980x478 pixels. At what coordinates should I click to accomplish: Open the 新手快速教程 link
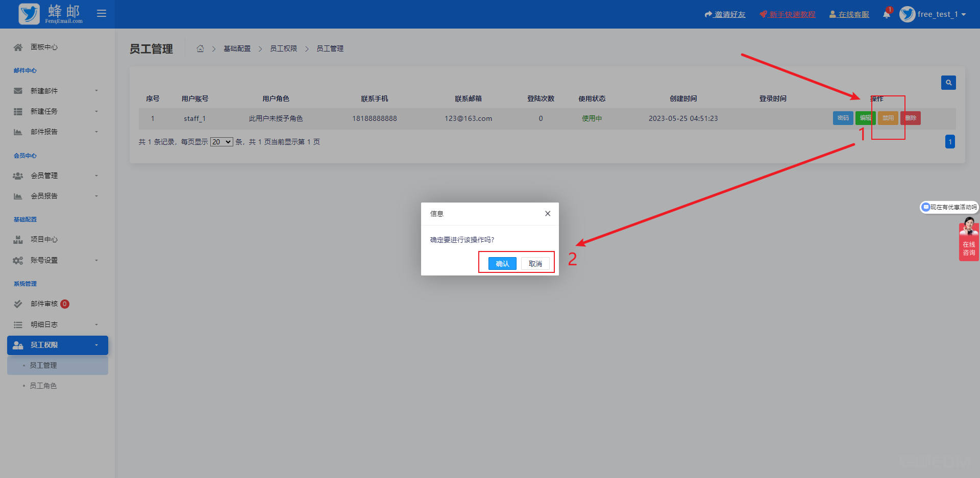click(788, 14)
